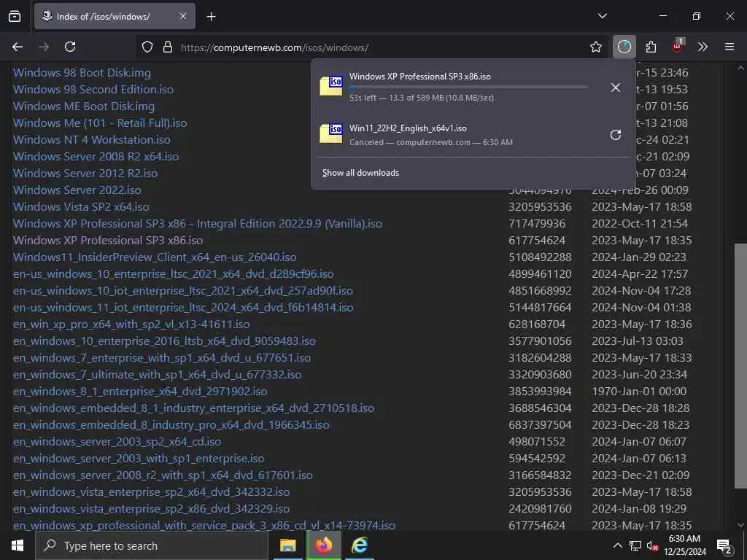Download en_windows_8_1_enterprise_x64 iso

pyautogui.click(x=140, y=392)
